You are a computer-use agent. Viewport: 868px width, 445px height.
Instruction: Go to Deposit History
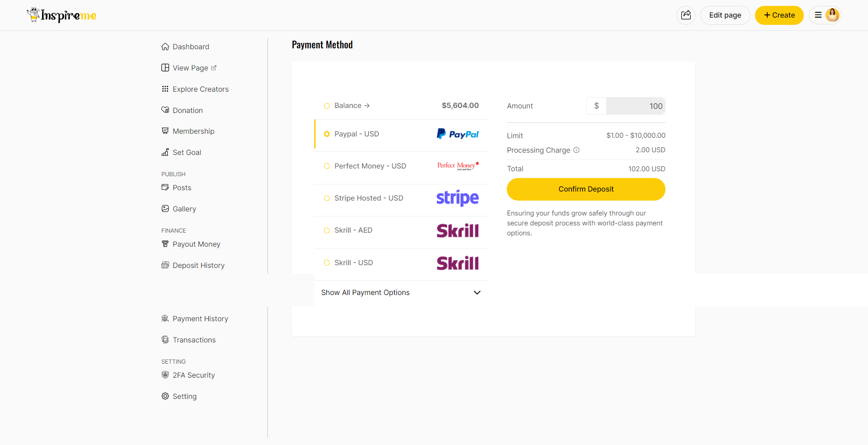click(x=198, y=265)
